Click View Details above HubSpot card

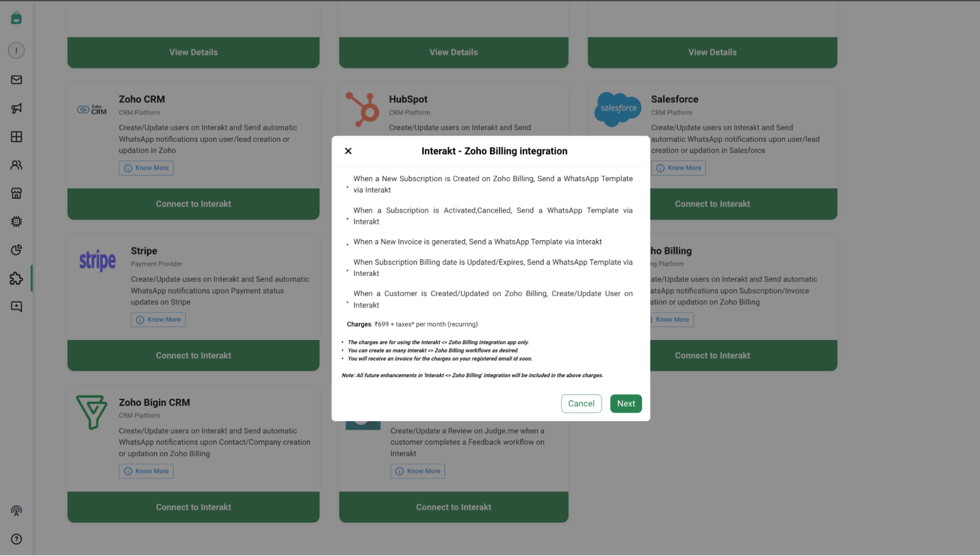coord(453,52)
